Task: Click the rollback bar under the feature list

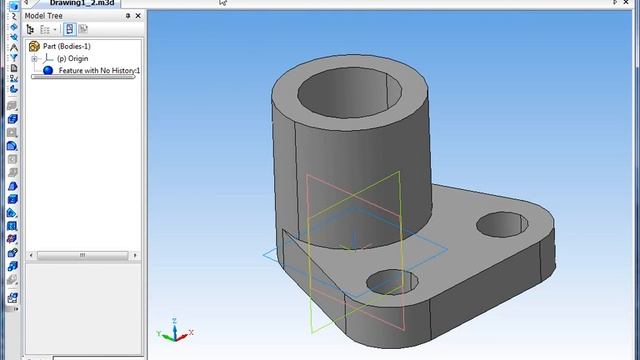Action: click(83, 77)
